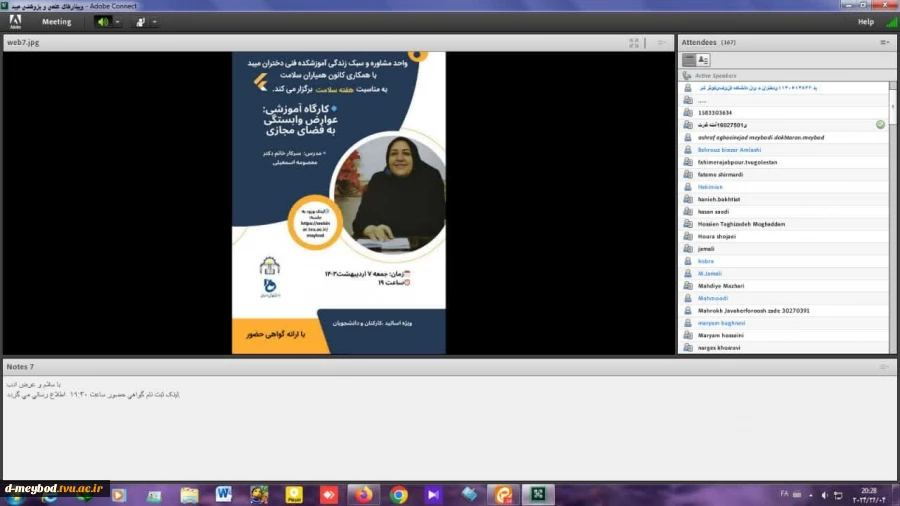The height and width of the screenshot is (506, 900).
Task: Open the Adobe logo menu
Action: tap(15, 22)
